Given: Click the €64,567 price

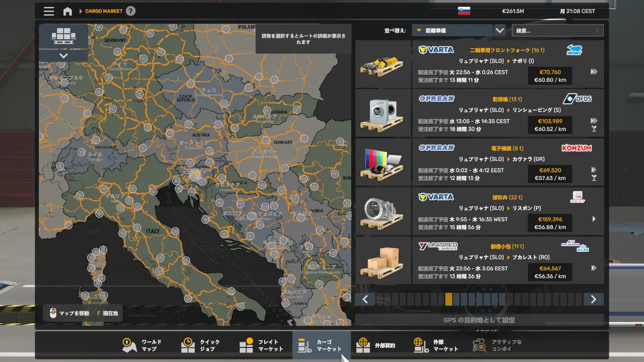Looking at the screenshot, I should (550, 268).
